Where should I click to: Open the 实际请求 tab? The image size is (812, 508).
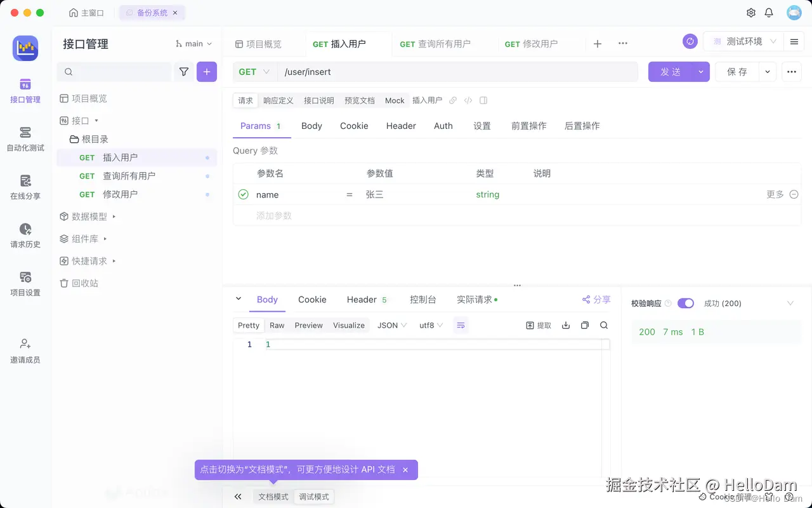pyautogui.click(x=473, y=299)
